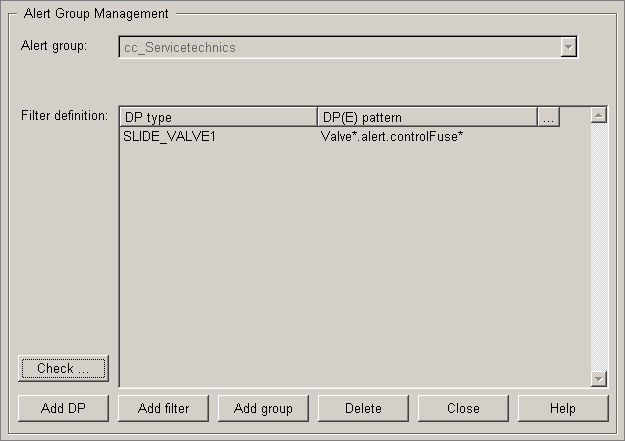Screen dimensions: 625x441
Task: Click the Add filter button
Action: point(163,408)
